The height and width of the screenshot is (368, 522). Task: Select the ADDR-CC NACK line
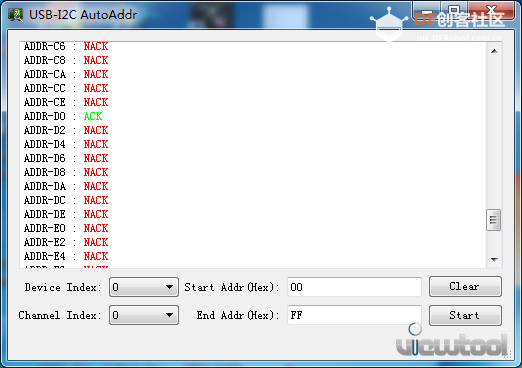66,88
